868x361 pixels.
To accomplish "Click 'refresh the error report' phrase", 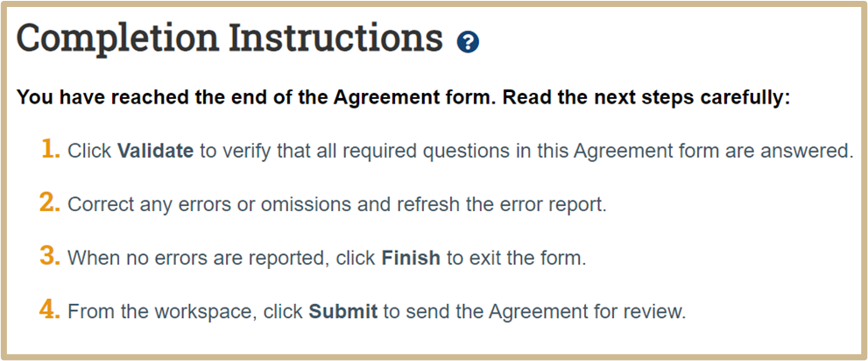I will pyautogui.click(x=502, y=205).
